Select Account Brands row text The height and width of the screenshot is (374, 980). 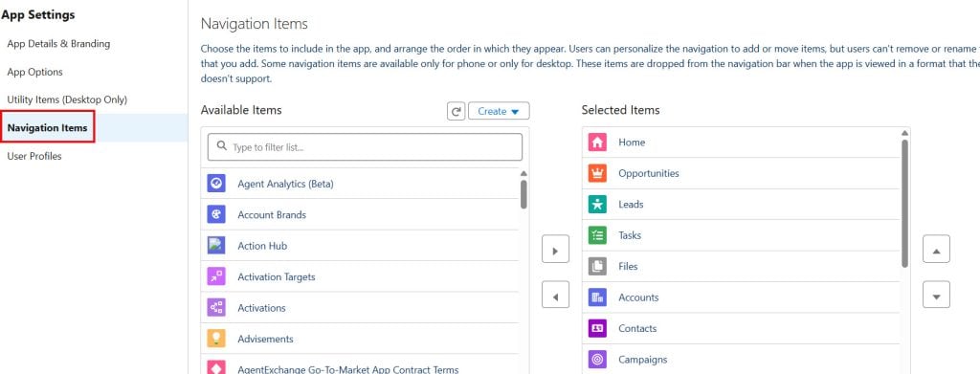[x=272, y=215]
